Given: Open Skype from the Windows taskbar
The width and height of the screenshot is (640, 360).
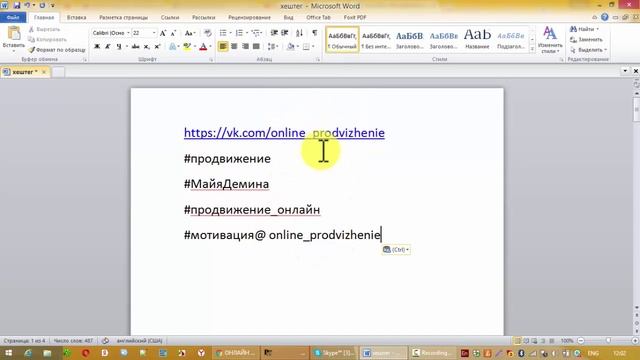Looking at the screenshot, I should click(333, 353).
